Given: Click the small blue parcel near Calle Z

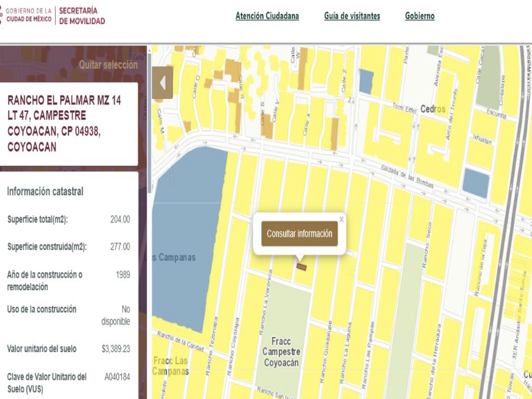Looking at the screenshot, I should 366,81.
